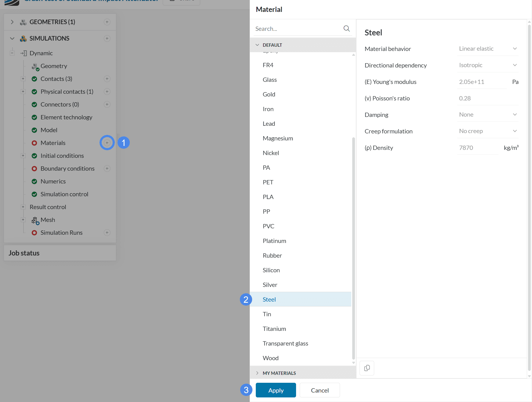Open the Directional dependency dropdown

click(487, 65)
